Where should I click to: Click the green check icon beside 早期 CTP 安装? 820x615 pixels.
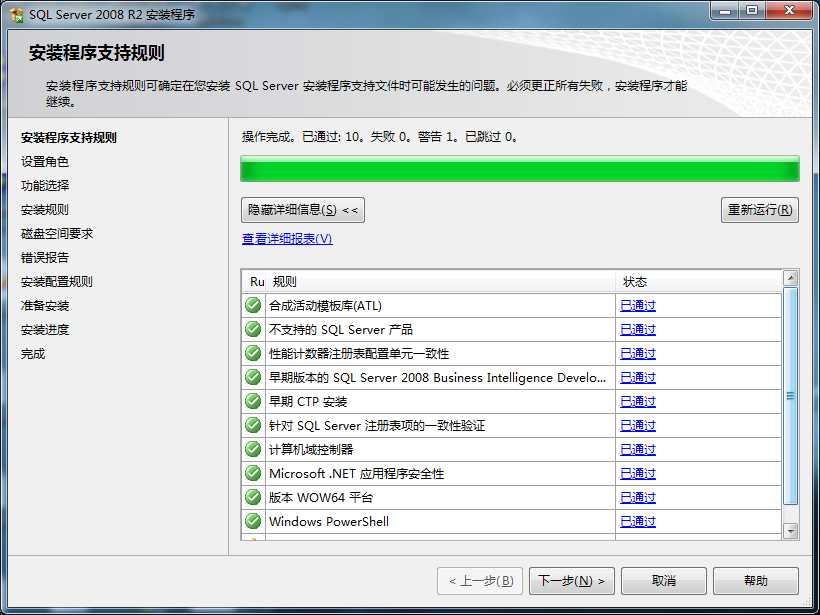click(x=253, y=401)
